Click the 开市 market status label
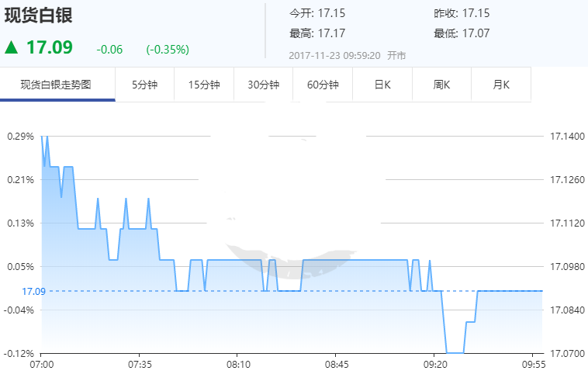This screenshot has width=588, height=381. pos(396,55)
